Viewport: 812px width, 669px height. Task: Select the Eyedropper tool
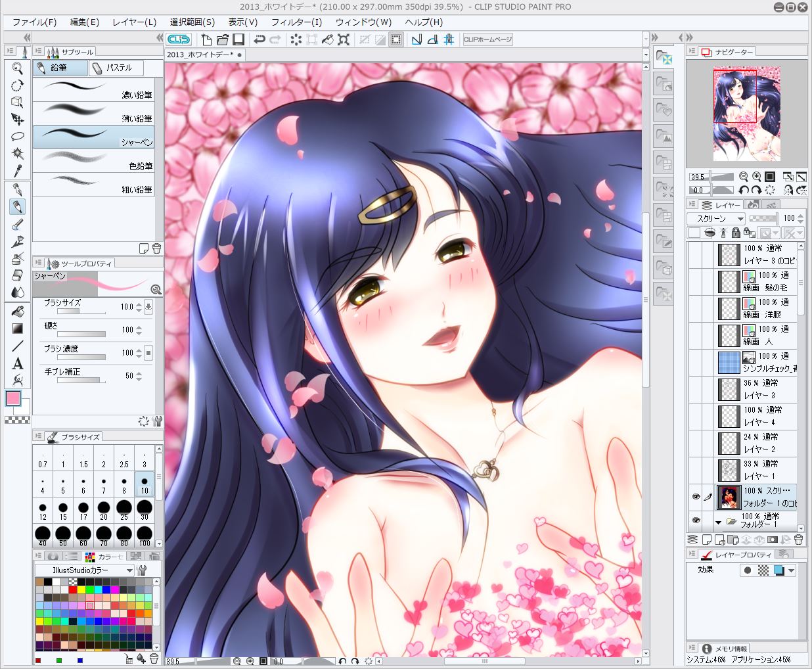(x=18, y=170)
